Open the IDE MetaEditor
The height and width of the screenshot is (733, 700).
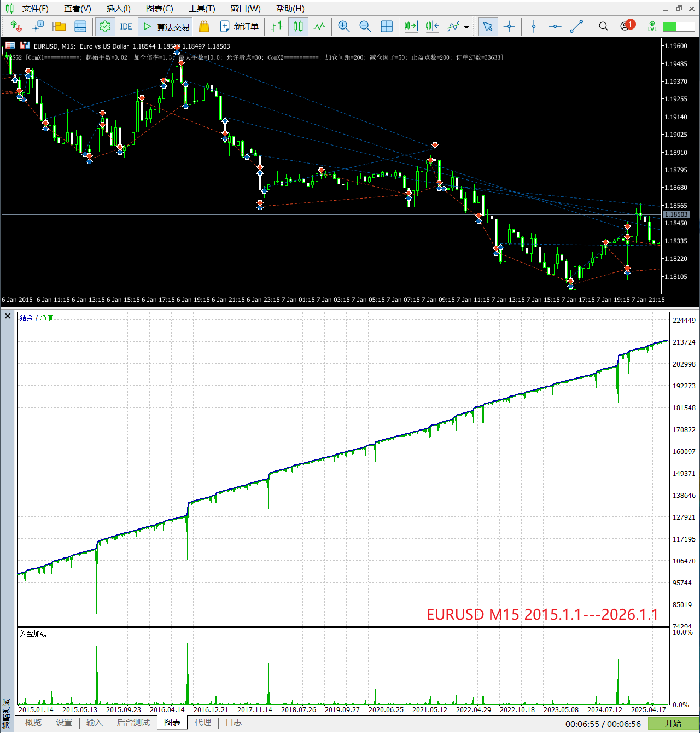pyautogui.click(x=126, y=26)
